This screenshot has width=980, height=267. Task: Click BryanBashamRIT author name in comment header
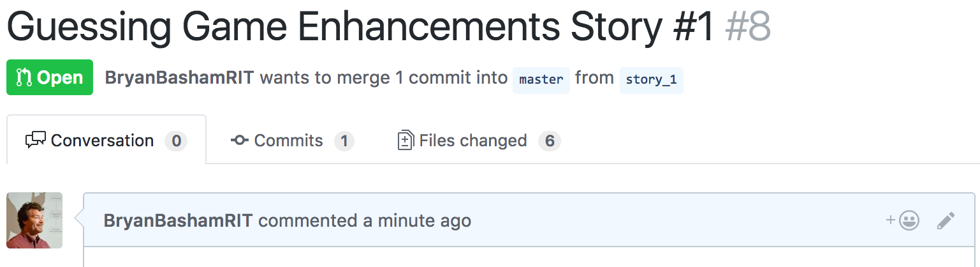[x=179, y=221]
